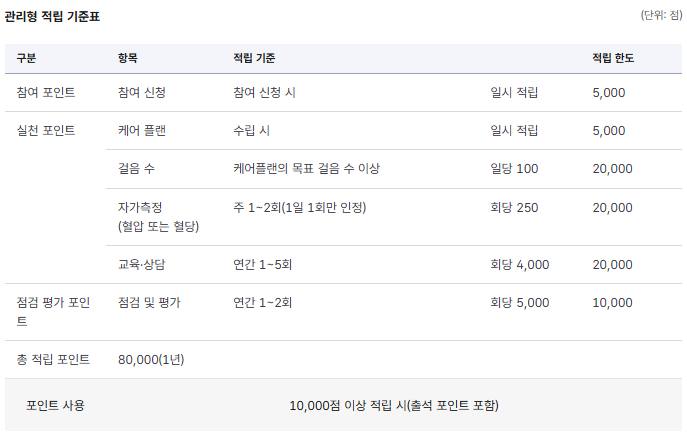Select the 회당 4,000 value cell

(x=520, y=265)
